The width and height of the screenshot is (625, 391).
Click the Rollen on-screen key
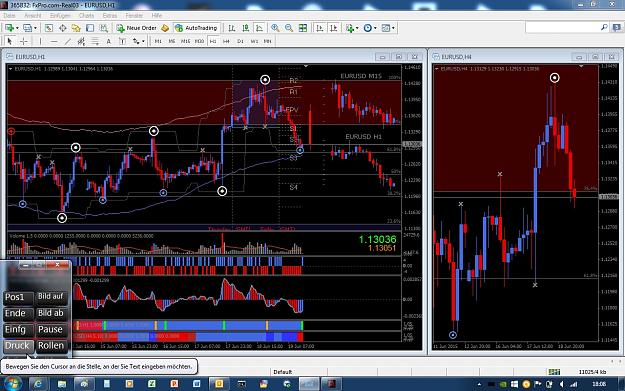coord(51,346)
